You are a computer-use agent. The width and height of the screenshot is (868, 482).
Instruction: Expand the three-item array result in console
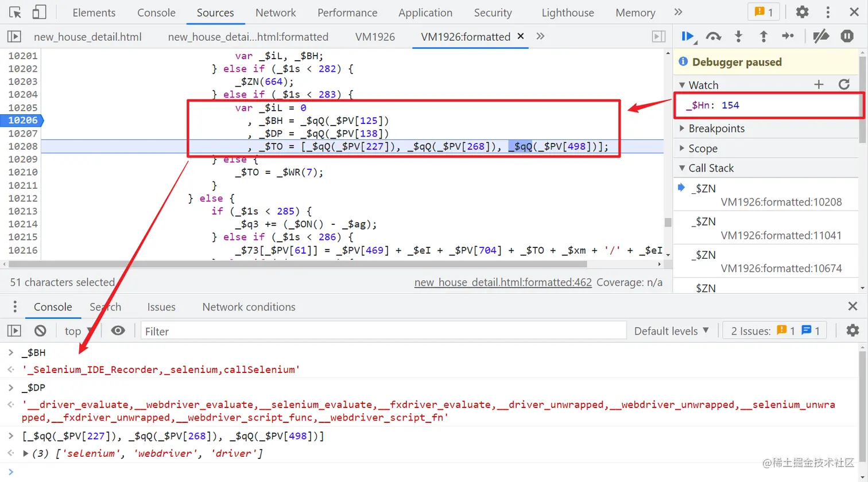(26, 453)
